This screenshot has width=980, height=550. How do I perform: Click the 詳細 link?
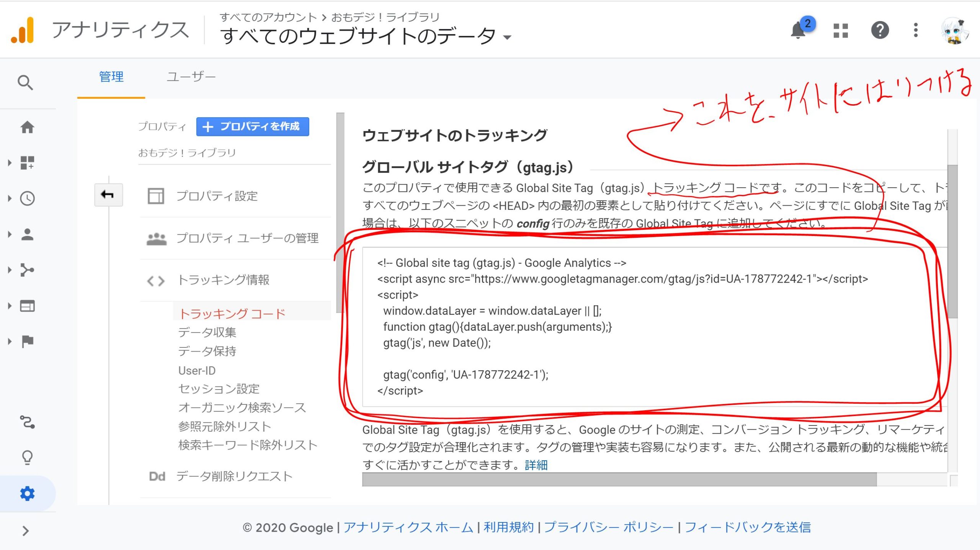[536, 465]
